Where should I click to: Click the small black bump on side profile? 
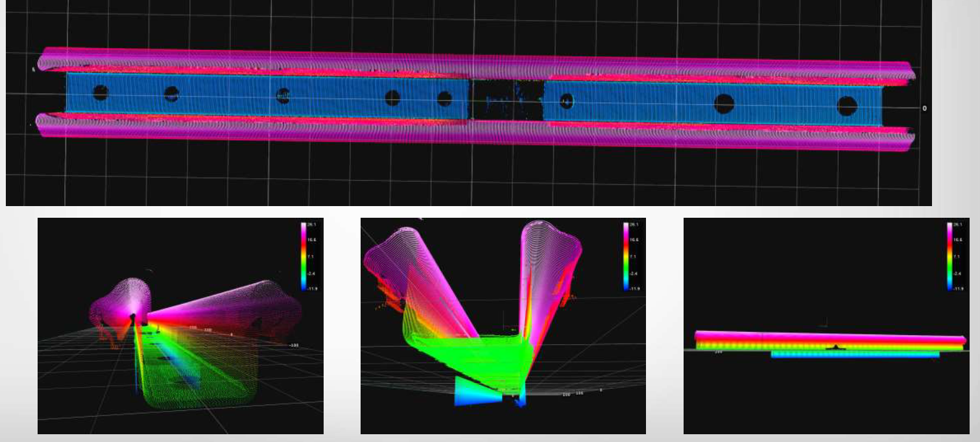tap(836, 347)
